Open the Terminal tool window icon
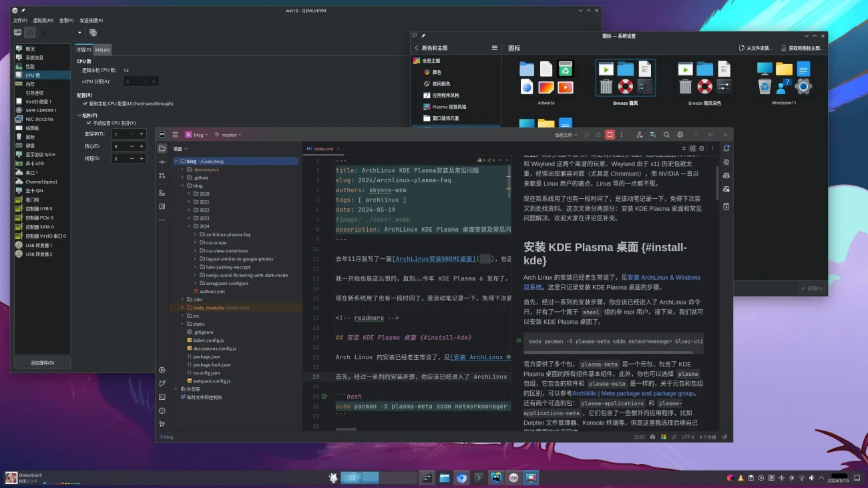868x488 pixels. [161, 397]
